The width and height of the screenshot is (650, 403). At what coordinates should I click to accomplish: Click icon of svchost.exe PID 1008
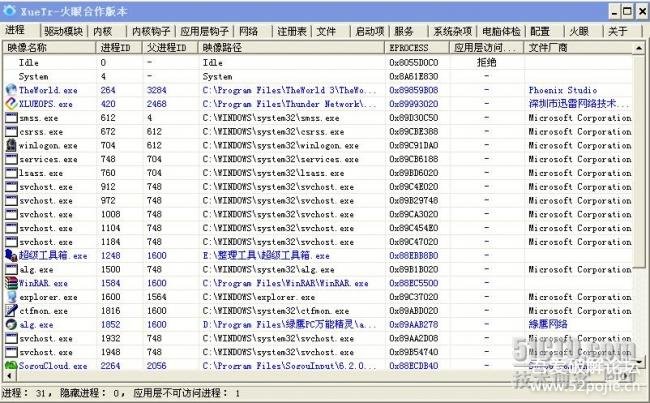pyautogui.click(x=11, y=214)
